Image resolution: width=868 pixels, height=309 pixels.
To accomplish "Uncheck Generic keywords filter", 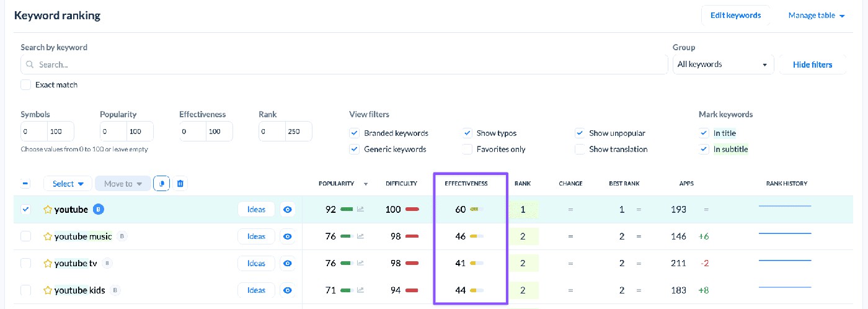I will (354, 149).
